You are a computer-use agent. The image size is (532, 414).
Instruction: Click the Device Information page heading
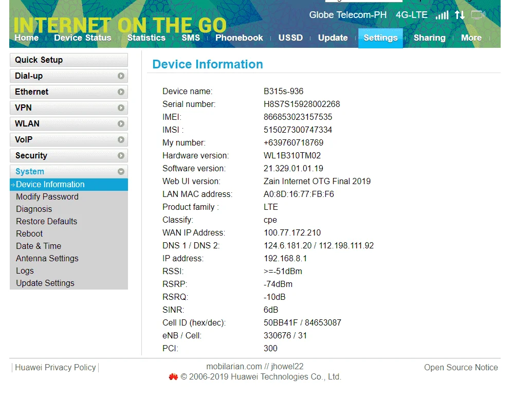point(208,64)
